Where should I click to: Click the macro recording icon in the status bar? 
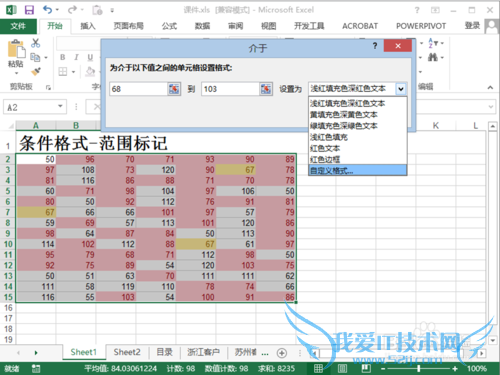coord(36,368)
